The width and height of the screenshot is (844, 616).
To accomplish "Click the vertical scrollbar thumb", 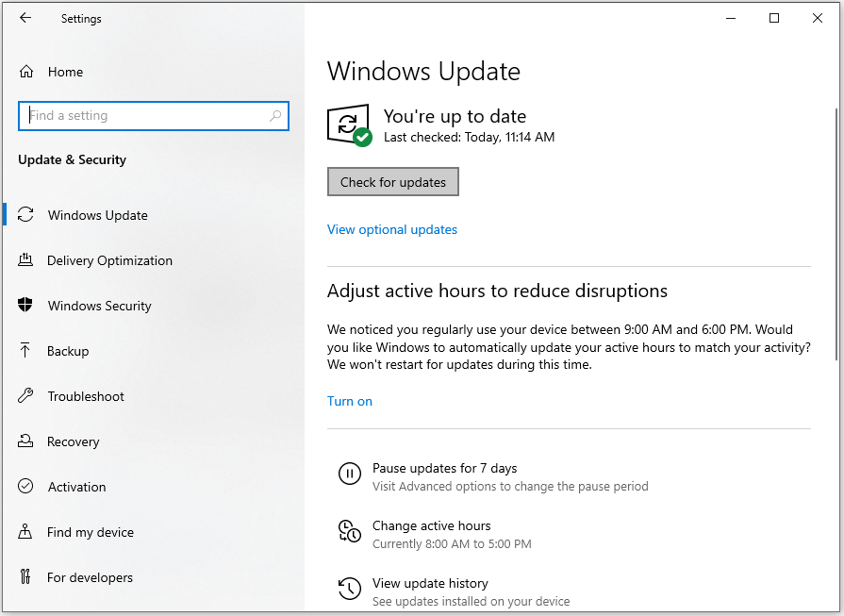I will (836, 234).
